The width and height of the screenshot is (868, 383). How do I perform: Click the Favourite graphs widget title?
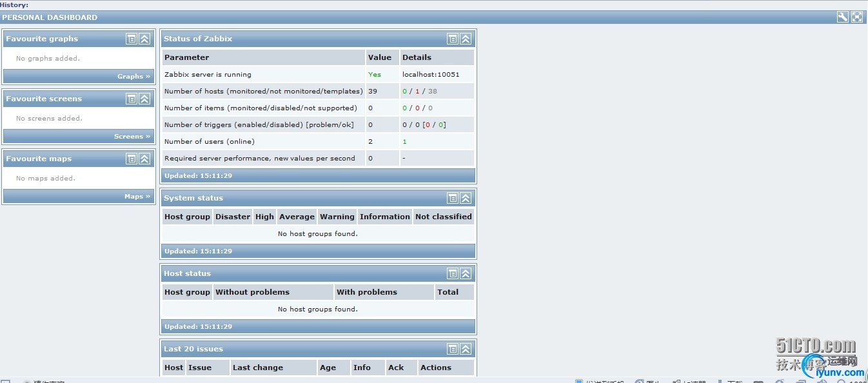(42, 39)
